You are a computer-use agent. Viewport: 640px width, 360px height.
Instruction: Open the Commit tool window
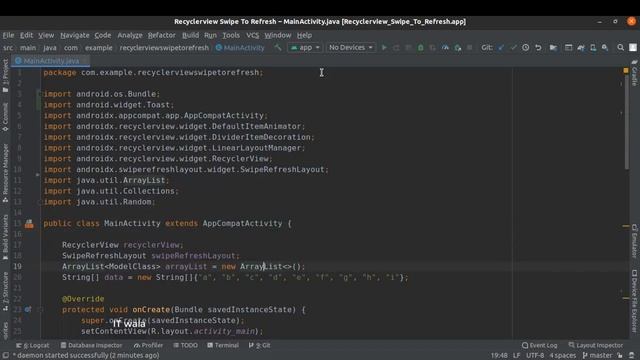click(x=5, y=117)
